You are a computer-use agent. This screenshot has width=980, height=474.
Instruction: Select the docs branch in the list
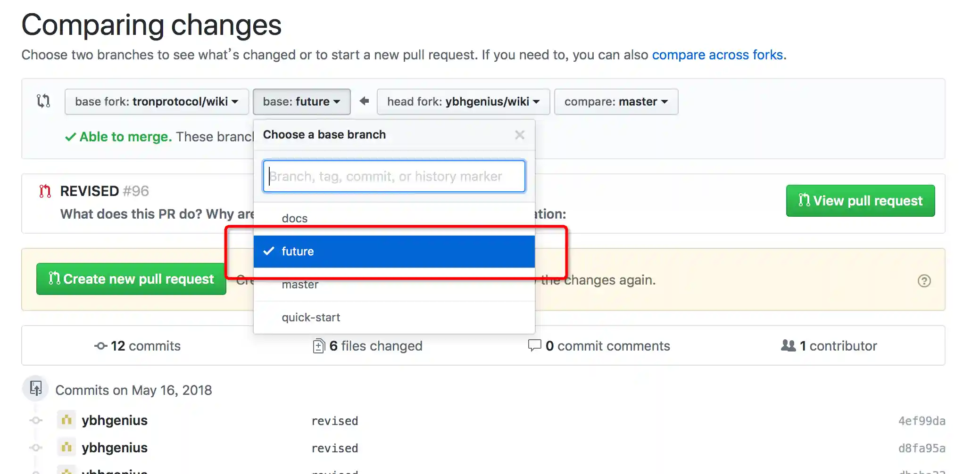(295, 218)
